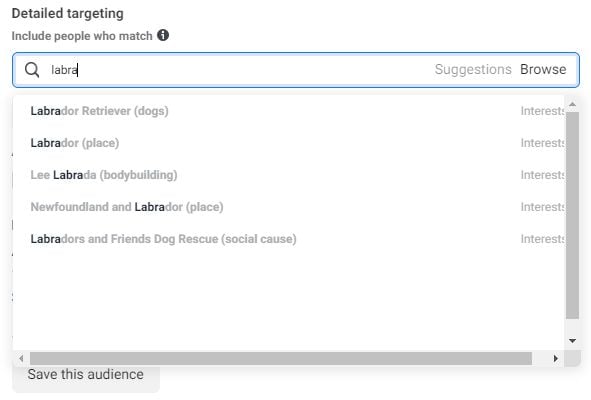Click the scroll up arrow in suggestions list
591x400 pixels.
click(x=572, y=104)
